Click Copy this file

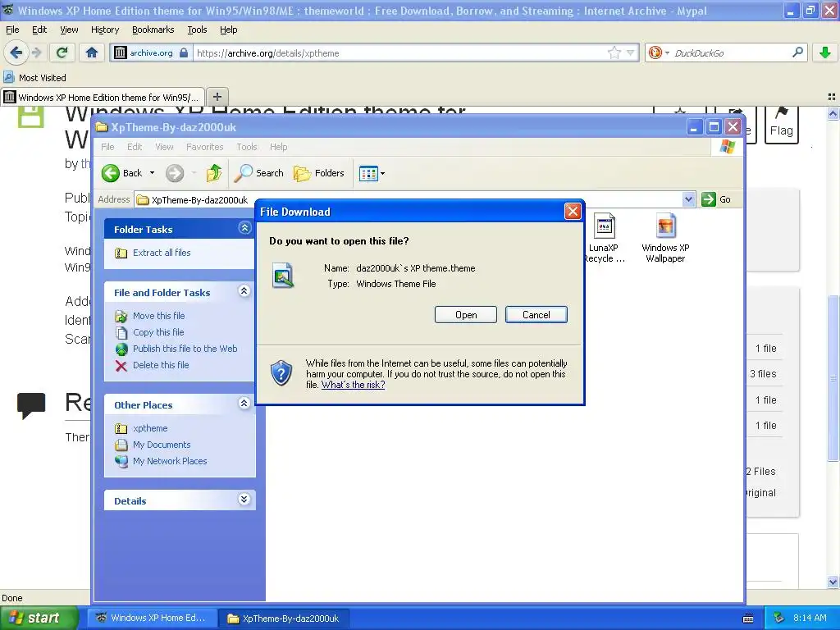[158, 332]
